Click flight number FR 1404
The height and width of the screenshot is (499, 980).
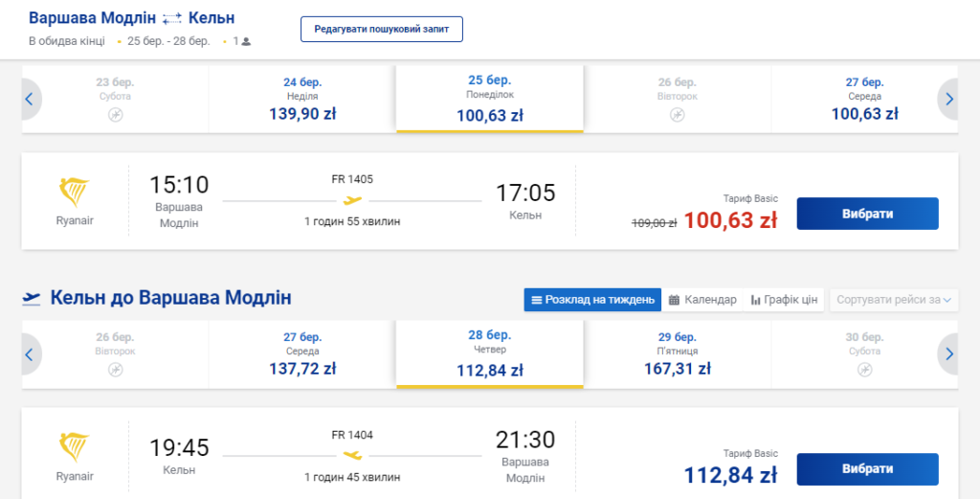[352, 435]
